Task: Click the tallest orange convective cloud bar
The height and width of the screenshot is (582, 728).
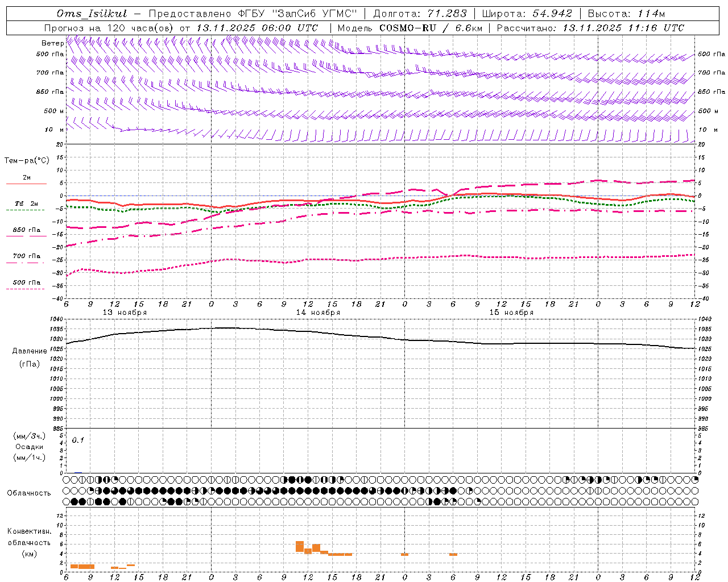Action: coord(300,546)
